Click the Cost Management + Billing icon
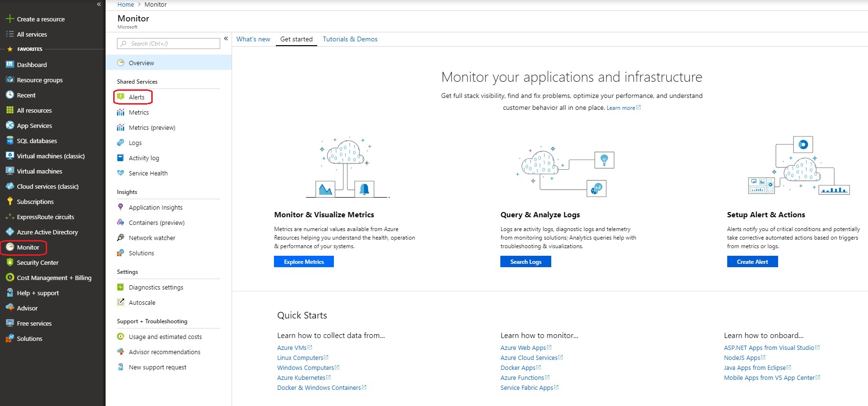This screenshot has width=868, height=406. (10, 277)
